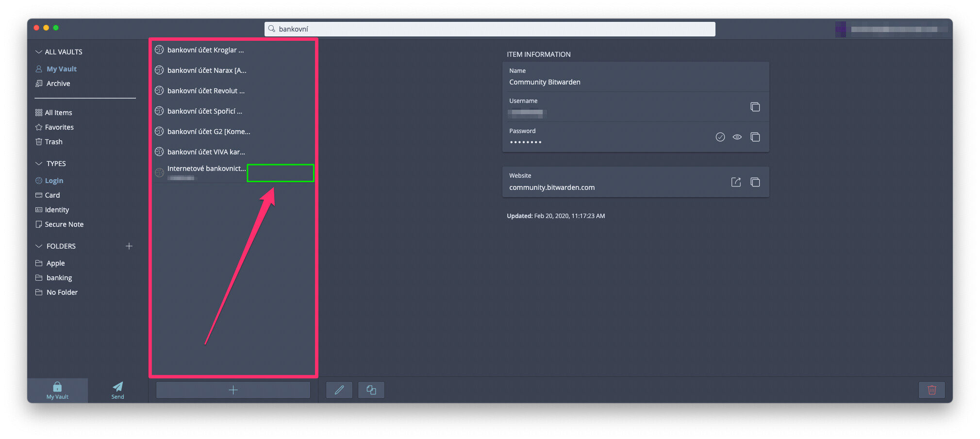Add a new vault item

point(233,390)
